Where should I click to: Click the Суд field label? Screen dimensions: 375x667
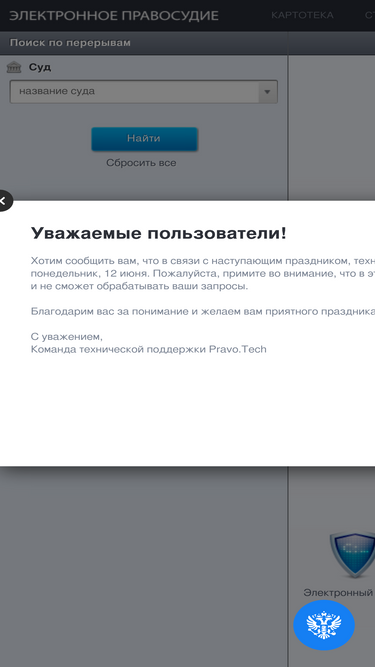(x=40, y=67)
